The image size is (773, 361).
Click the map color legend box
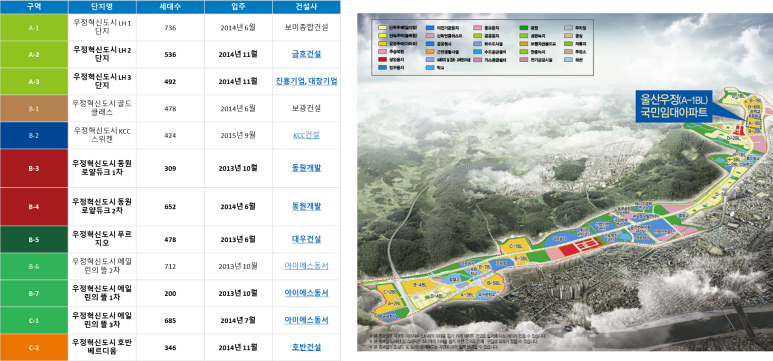(482, 47)
